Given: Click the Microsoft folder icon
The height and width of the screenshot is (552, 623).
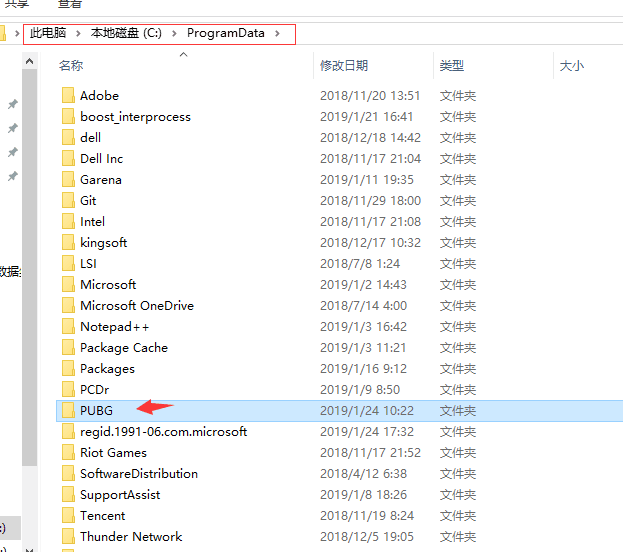Looking at the screenshot, I should click(x=68, y=285).
